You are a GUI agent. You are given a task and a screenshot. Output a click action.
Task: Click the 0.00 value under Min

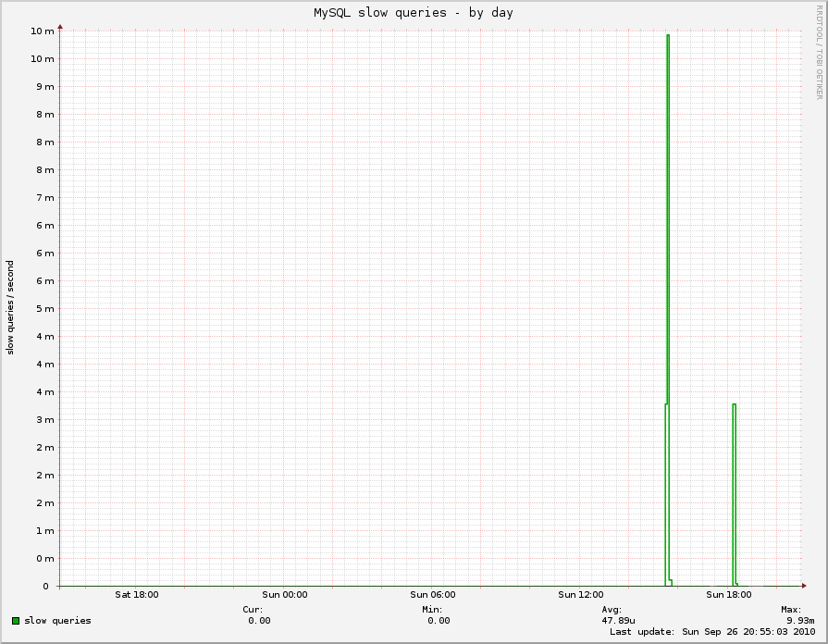click(439, 620)
